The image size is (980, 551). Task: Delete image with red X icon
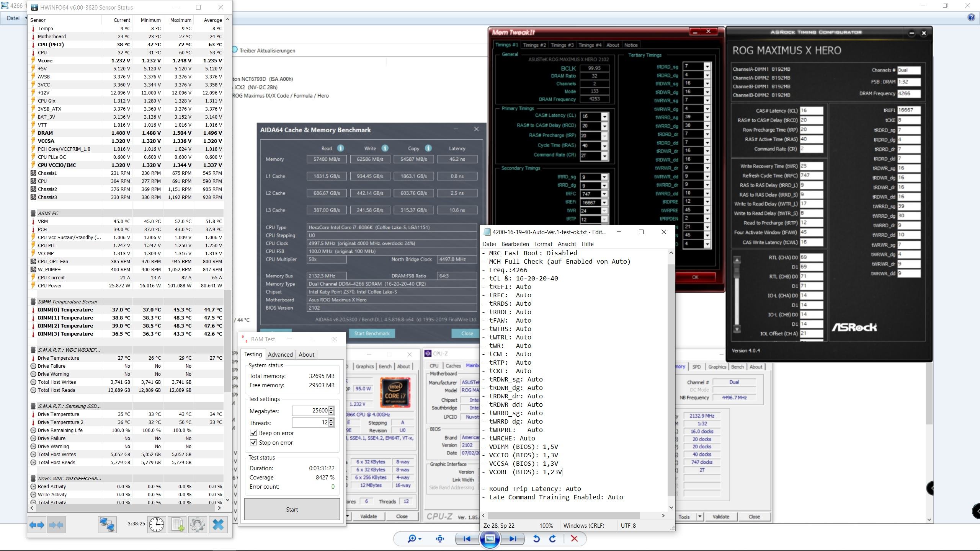(574, 539)
